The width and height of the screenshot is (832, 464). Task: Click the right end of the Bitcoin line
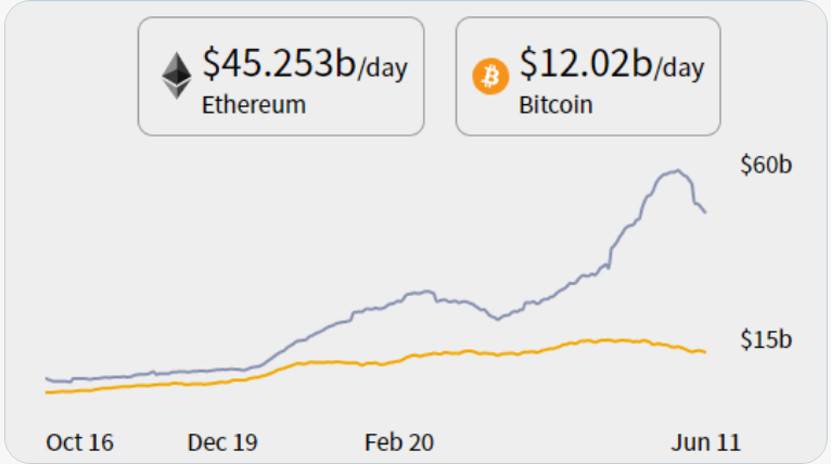[x=706, y=352]
